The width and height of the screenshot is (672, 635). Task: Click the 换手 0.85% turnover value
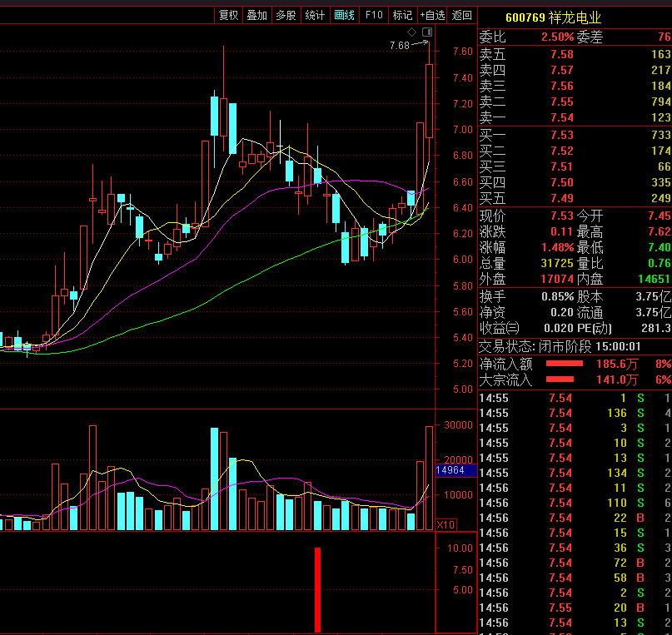coord(557,297)
